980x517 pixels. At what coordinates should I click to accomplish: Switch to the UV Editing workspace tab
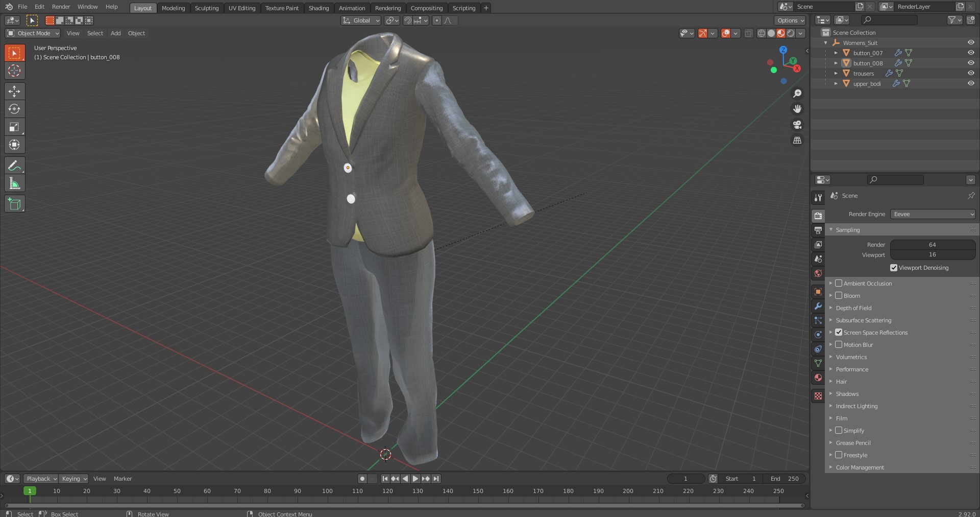coord(242,8)
